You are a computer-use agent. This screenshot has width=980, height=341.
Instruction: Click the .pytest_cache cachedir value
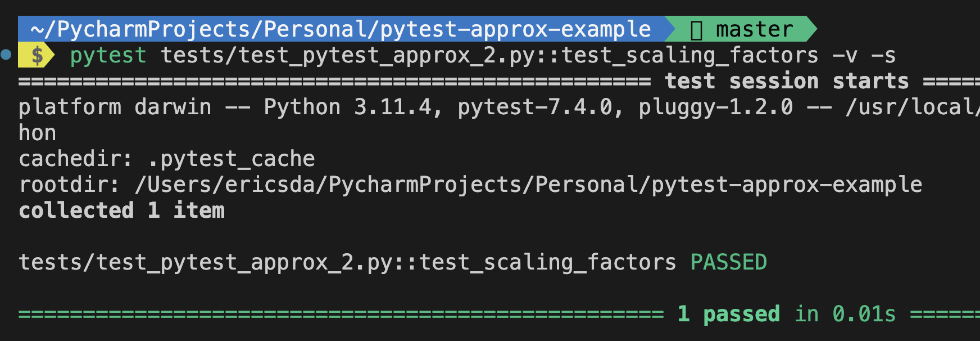(x=231, y=159)
